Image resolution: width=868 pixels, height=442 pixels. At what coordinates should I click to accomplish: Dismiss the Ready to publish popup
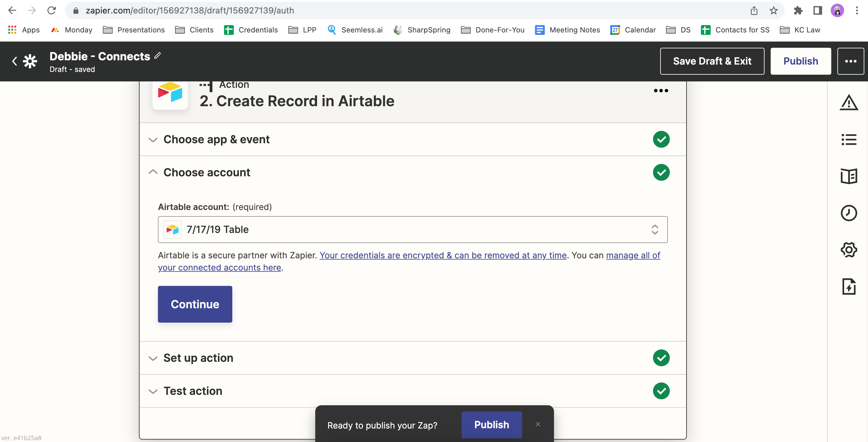[538, 425]
